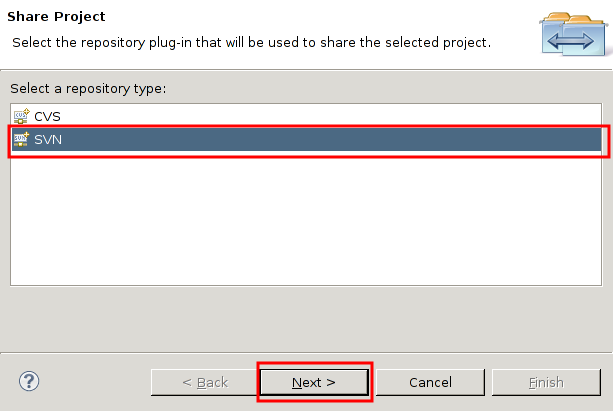
Task: Click the empty gap between help and Back
Action: [95, 382]
